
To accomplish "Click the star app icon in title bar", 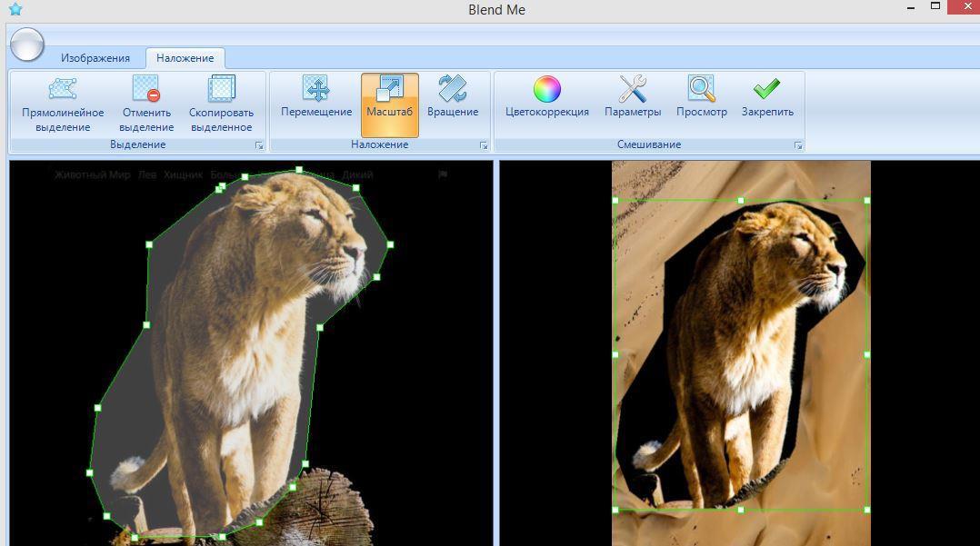I will click(x=15, y=10).
